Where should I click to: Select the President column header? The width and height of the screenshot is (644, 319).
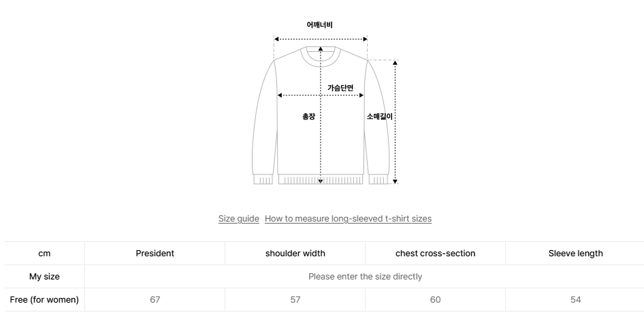155,254
